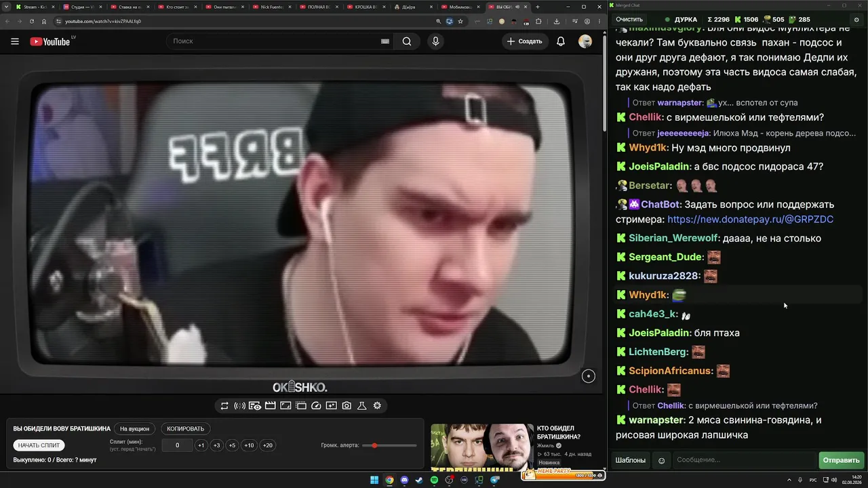Bookmark this page with the star
This screenshot has width=868, height=488.
460,21
